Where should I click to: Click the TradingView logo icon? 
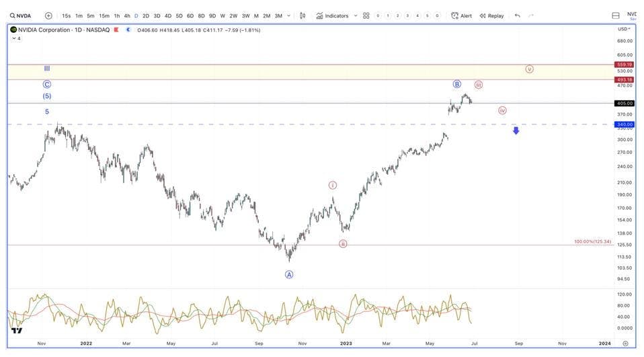click(x=17, y=330)
